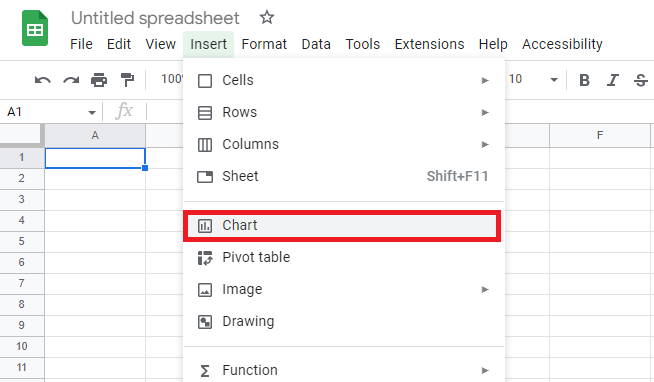Open the Name box dropdown arrow

pyautogui.click(x=92, y=112)
